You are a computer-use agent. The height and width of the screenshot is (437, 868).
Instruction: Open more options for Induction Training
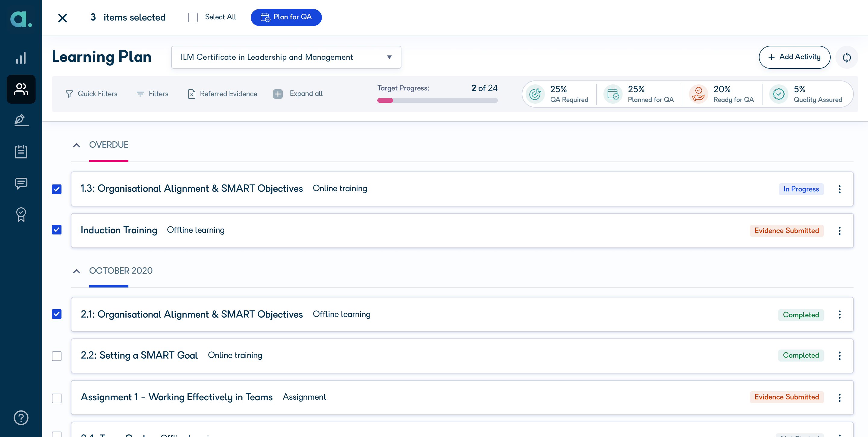click(x=839, y=231)
